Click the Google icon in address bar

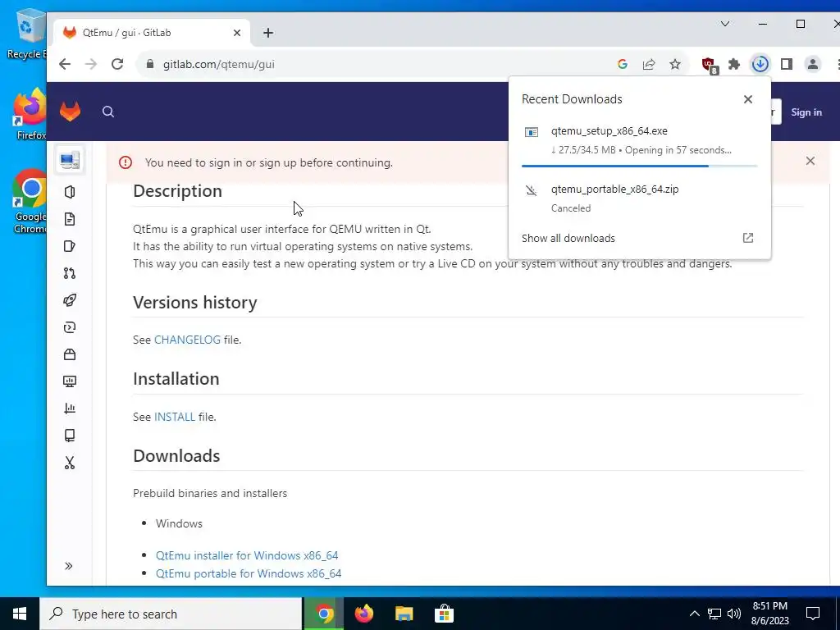(623, 64)
